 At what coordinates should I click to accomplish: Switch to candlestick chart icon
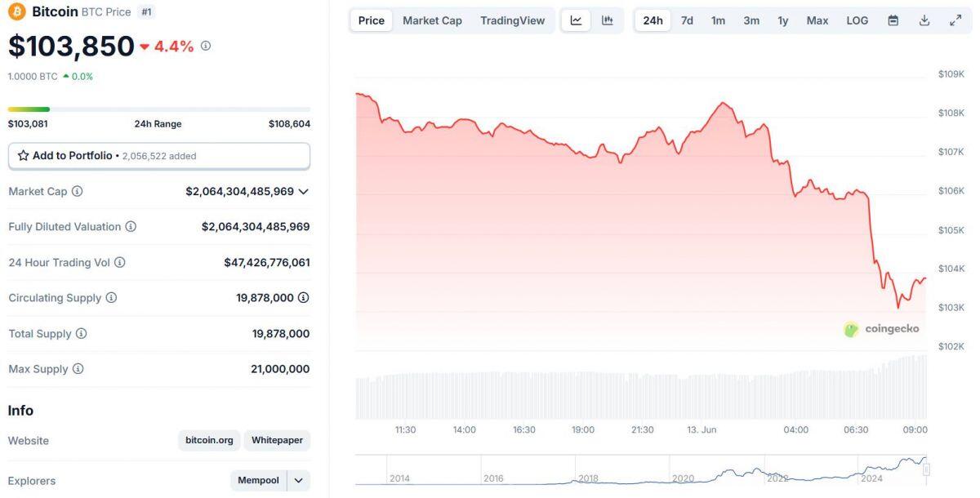point(607,20)
